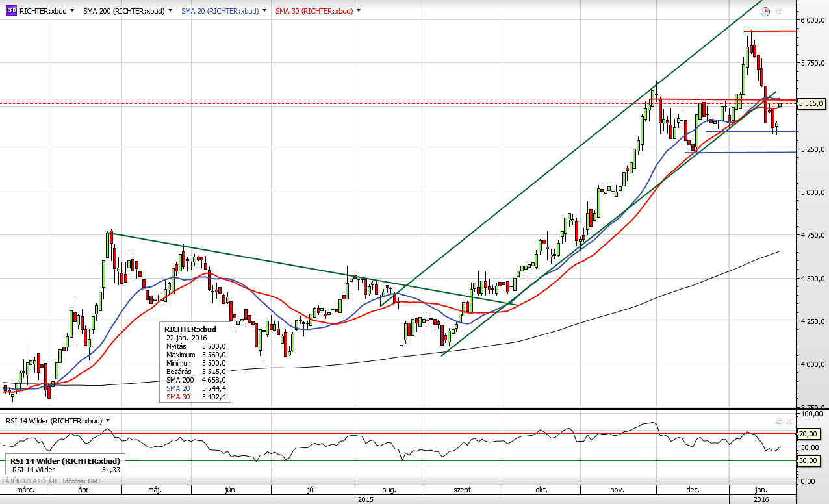The height and width of the screenshot is (504, 829).
Task: Click the Bezárás 5 515,0 value in the info box
Action: point(214,372)
